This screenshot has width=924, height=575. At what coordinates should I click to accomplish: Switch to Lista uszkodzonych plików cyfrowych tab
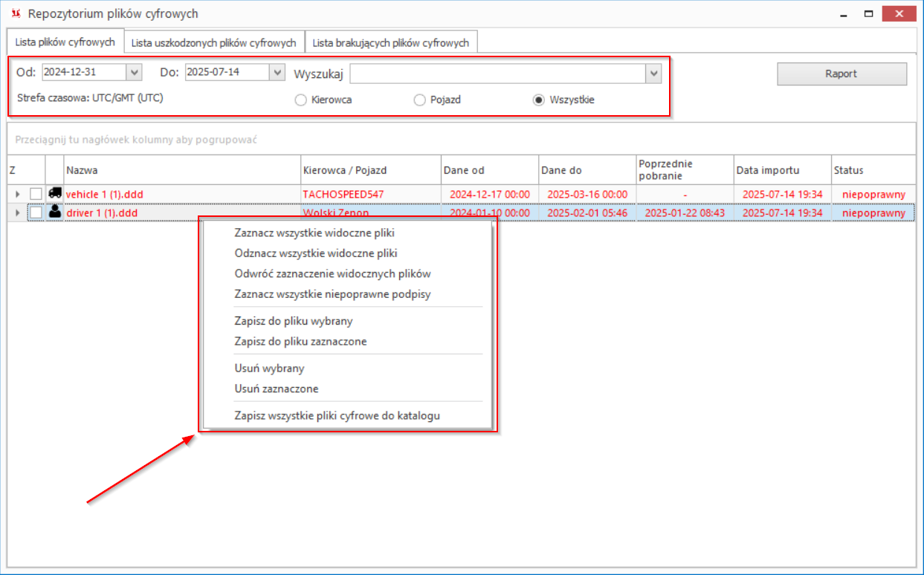214,42
